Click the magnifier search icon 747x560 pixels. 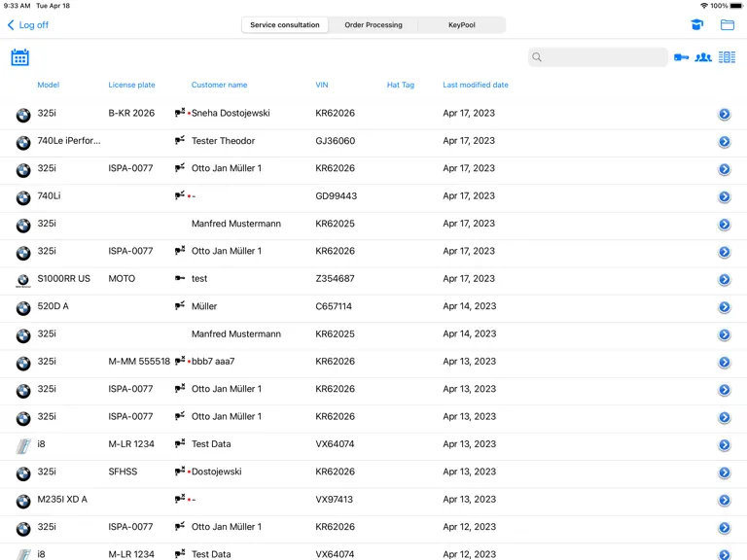tap(537, 57)
